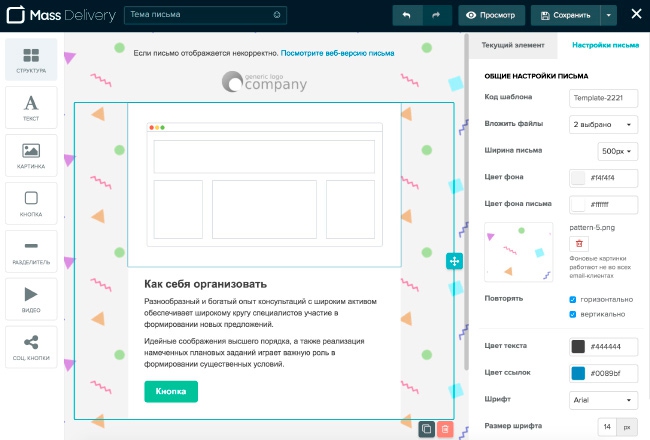The height and width of the screenshot is (440, 650).
Task: Toggle the горизонтально repeat checkbox
Action: (x=572, y=298)
